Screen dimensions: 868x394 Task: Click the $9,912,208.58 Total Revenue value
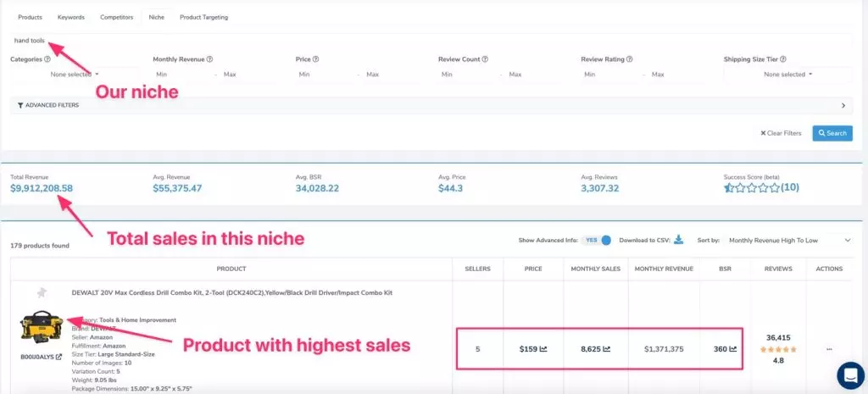pos(42,188)
